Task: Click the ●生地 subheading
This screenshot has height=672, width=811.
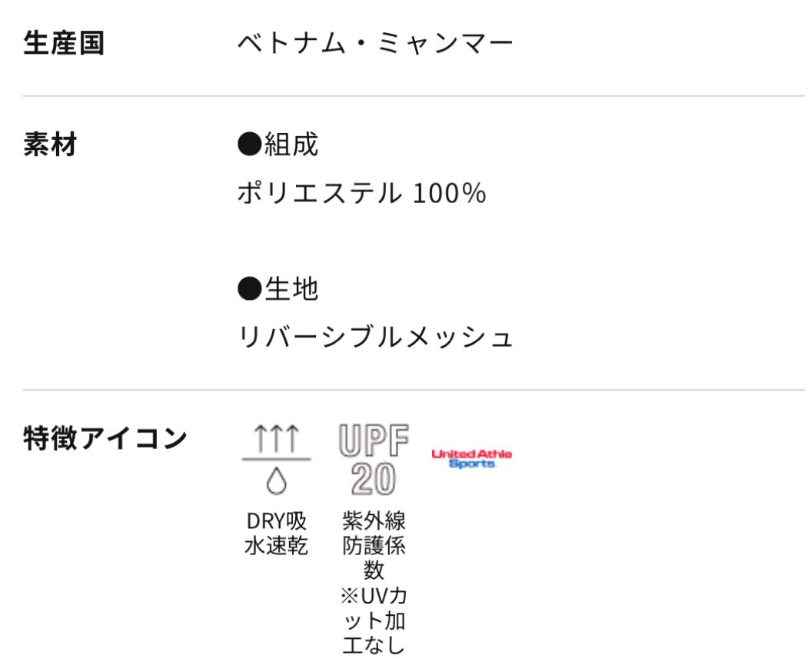Action: [278, 289]
